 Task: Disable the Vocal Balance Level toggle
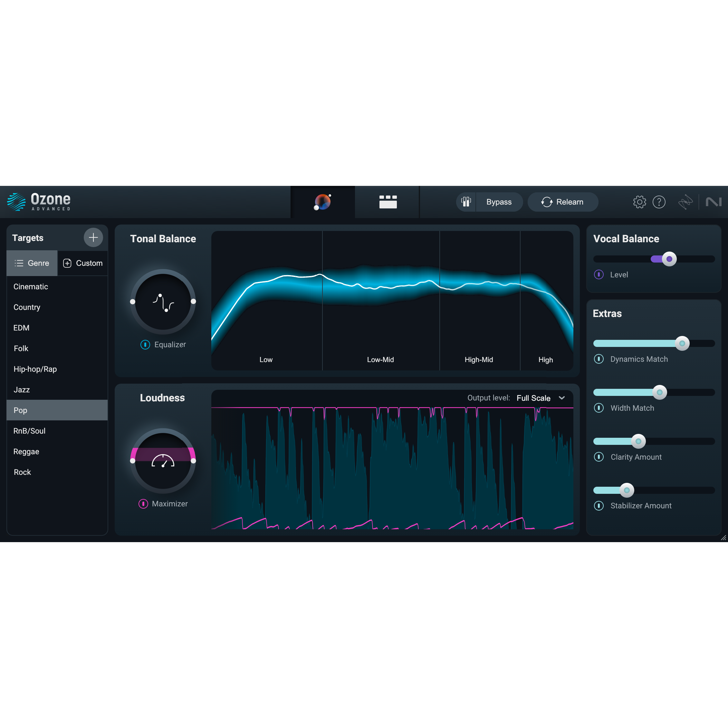coord(599,275)
